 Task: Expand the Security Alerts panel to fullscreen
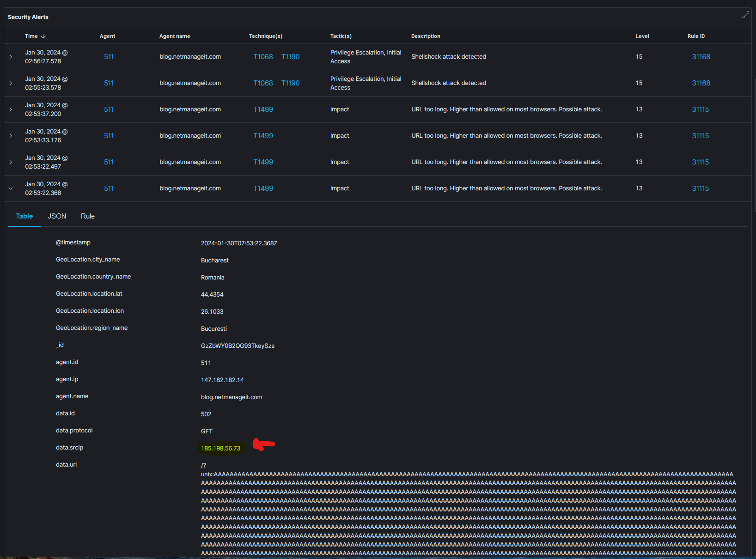click(745, 15)
